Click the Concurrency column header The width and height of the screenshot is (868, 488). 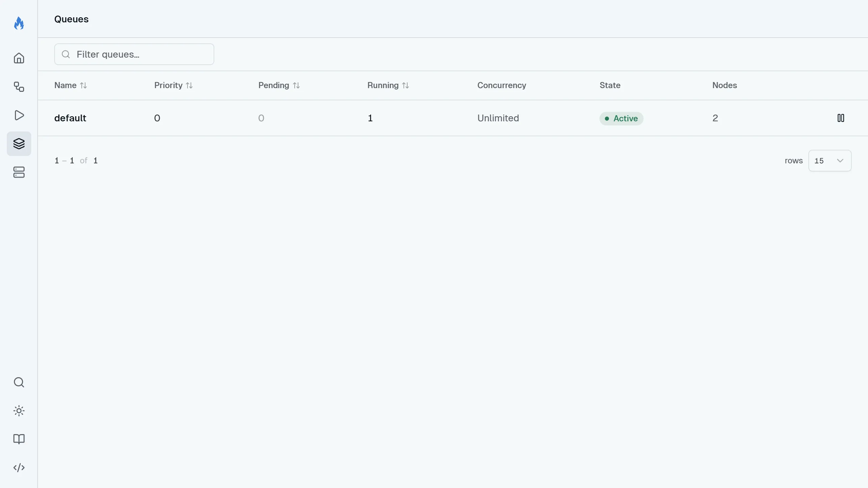click(x=502, y=85)
